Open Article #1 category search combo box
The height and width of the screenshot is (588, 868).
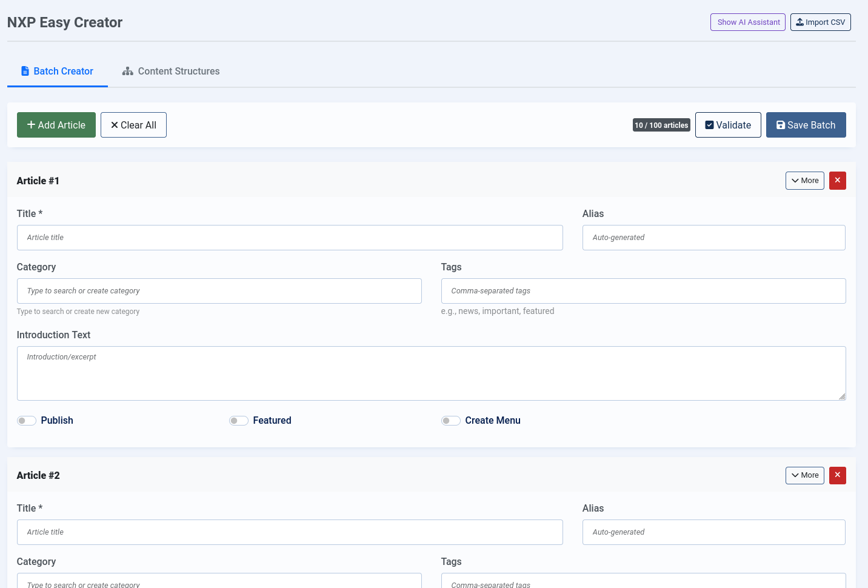pyautogui.click(x=219, y=291)
